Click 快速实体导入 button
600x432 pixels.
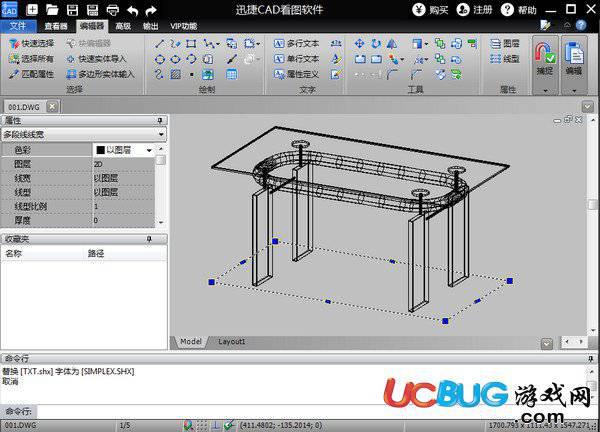coord(96,59)
